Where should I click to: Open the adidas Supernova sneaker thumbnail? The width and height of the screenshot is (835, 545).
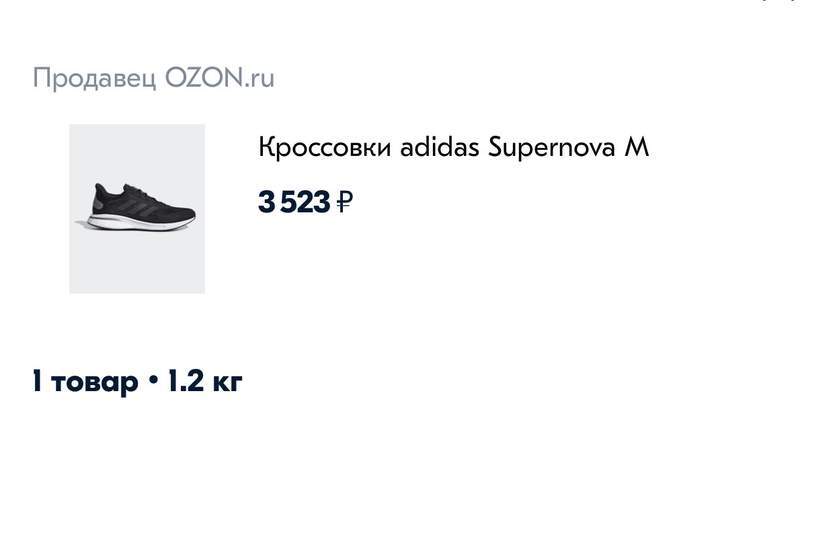coord(137,208)
